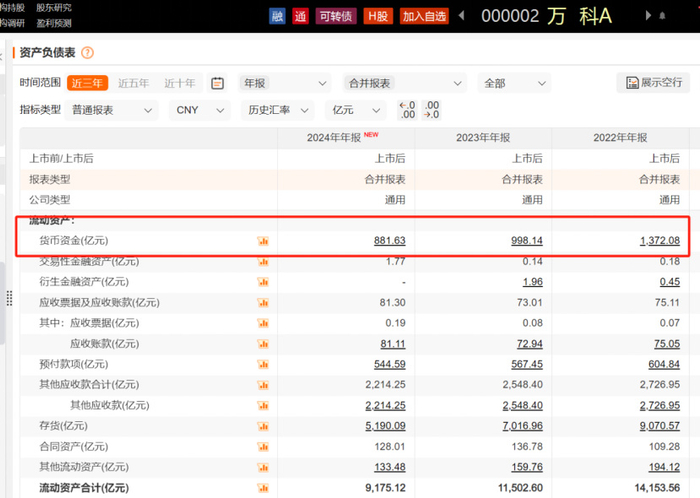Click the decrease decimal places icon
Viewport: 700px width, 498px height.
click(x=431, y=110)
